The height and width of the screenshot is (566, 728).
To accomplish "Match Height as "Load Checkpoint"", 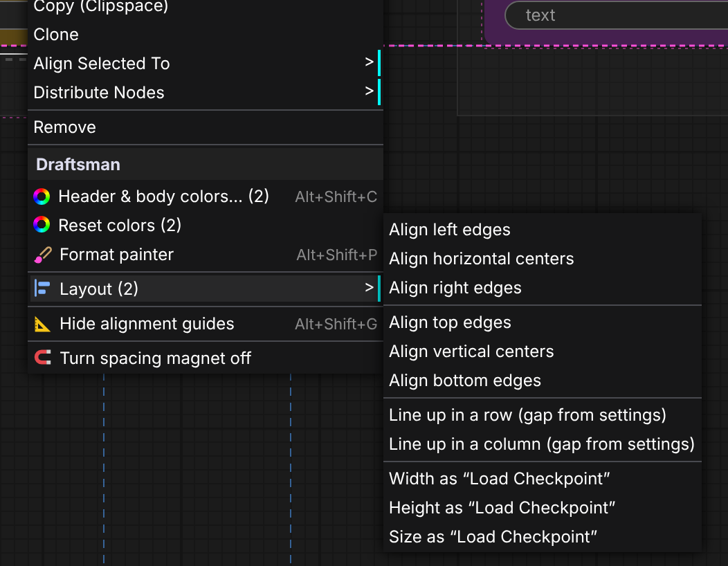I will click(543, 507).
